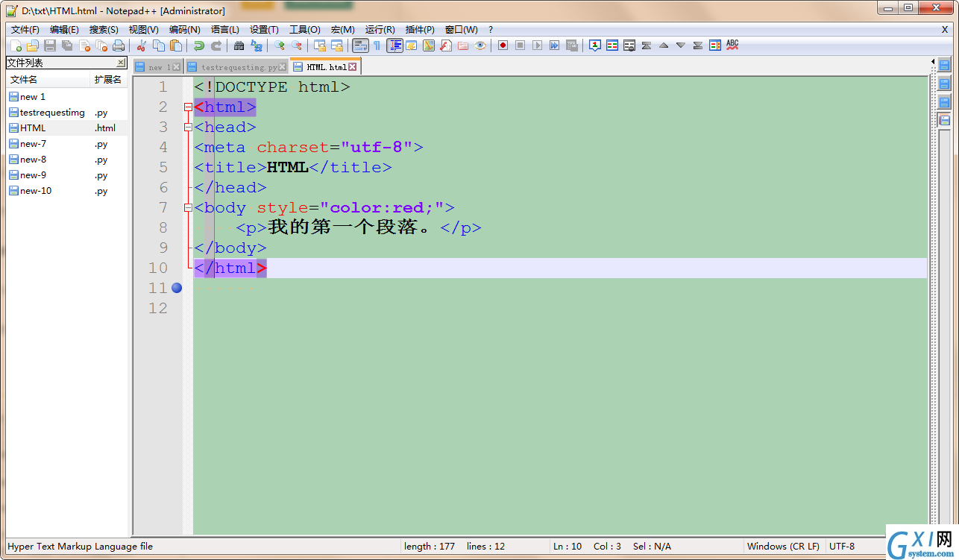
Task: Close the HTML.html tab
Action: pos(353,67)
